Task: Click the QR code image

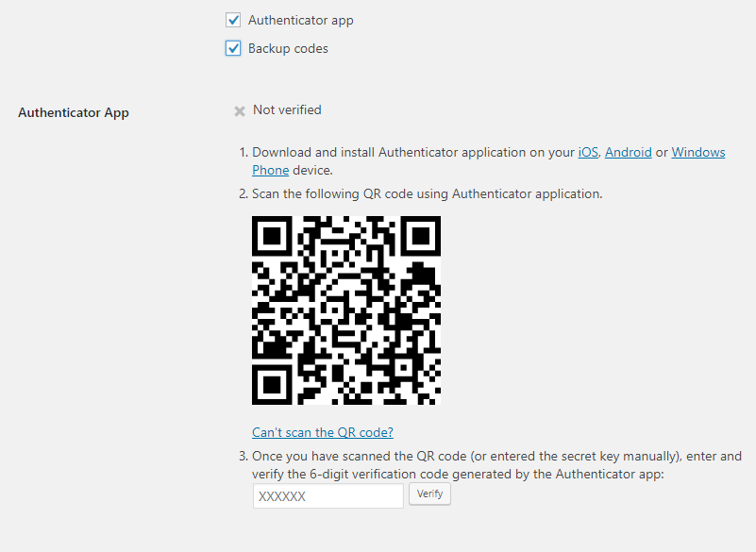Action: [346, 310]
